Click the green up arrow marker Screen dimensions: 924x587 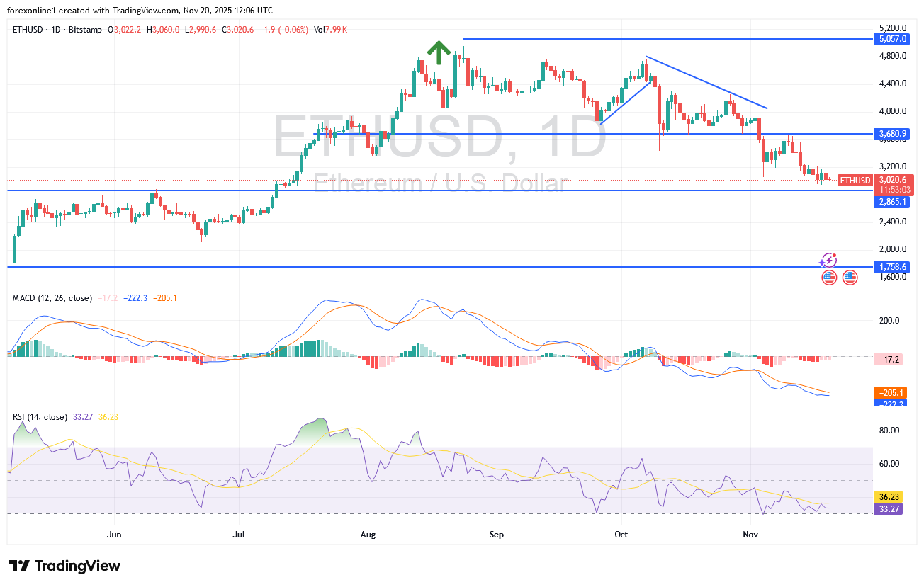click(x=439, y=52)
